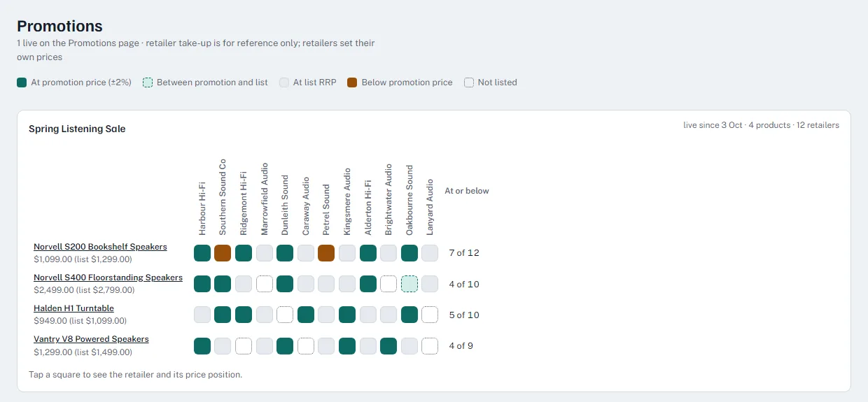The image size is (868, 402).
Task: Tap Harbour Hi-Fi square for Norvell S200
Action: 202,253
